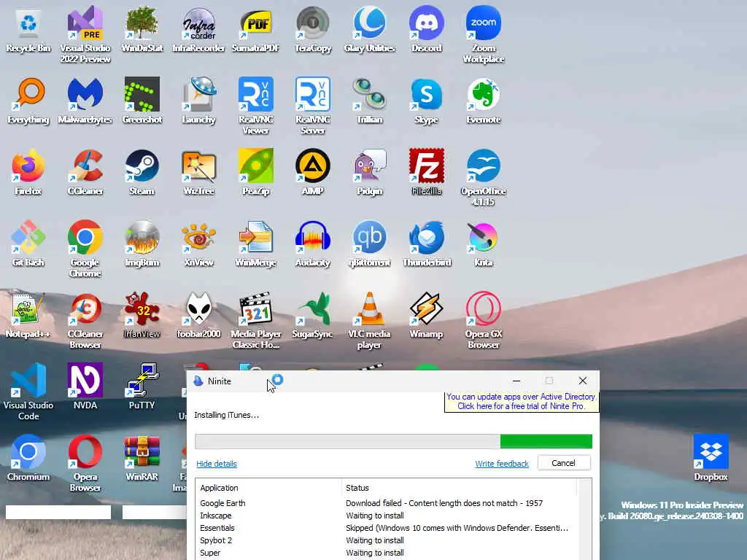Open Media Player Classic shortcut
The height and width of the screenshot is (560, 747).
point(256,321)
